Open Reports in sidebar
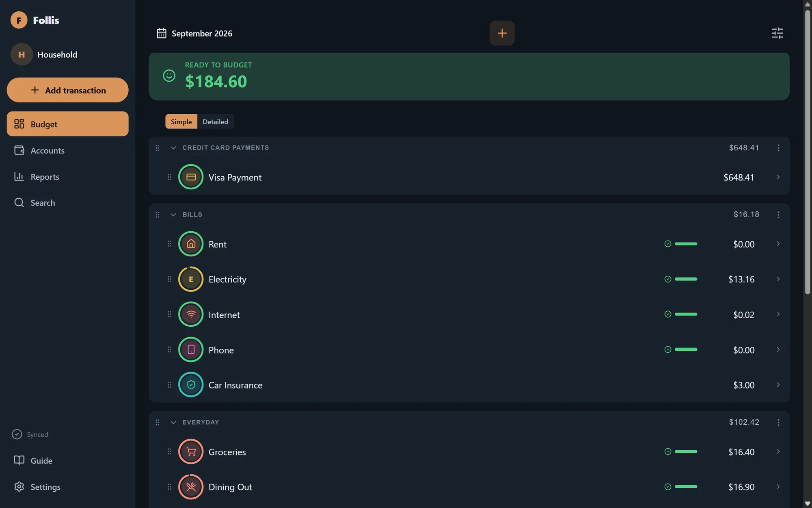Screen dimensions: 812x508 click(67, 176)
